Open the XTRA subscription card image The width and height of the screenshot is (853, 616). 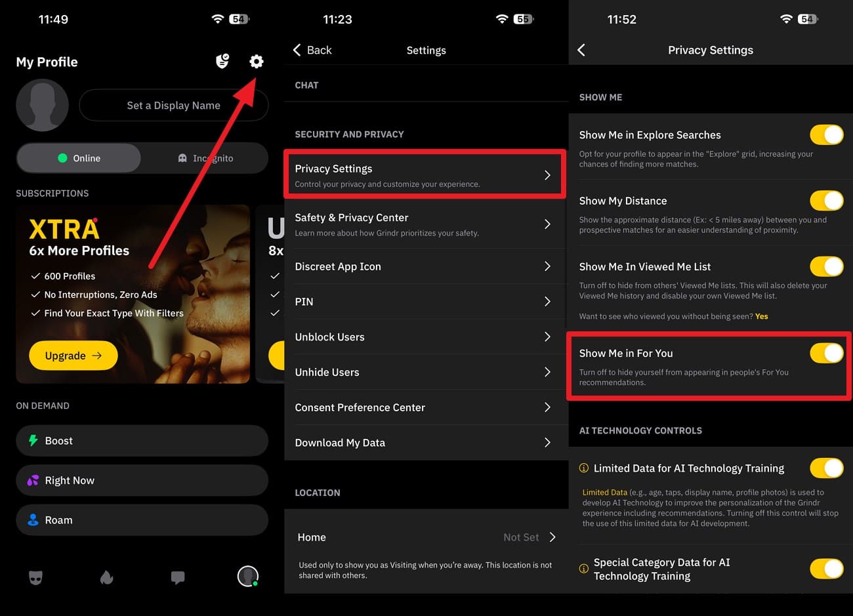[x=133, y=294]
